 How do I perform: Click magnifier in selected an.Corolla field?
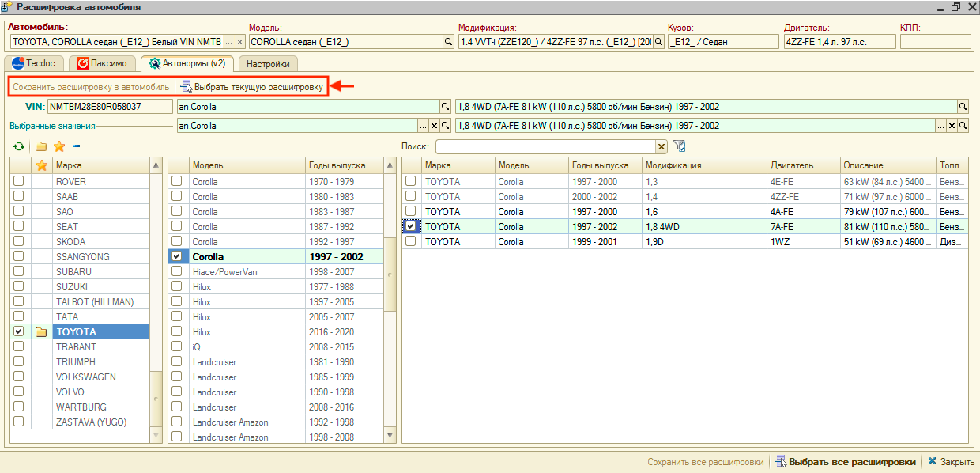coord(445,126)
